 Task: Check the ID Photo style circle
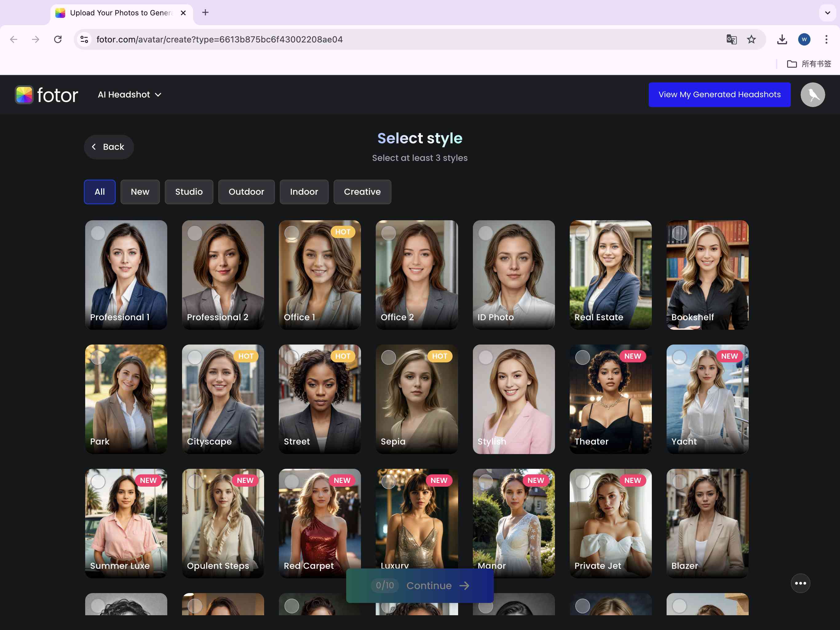(486, 233)
